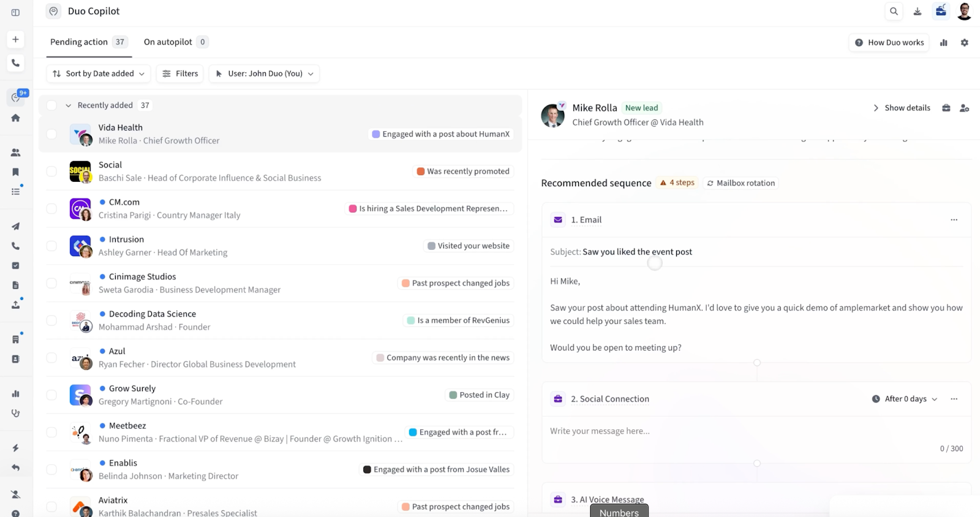
Task: Check the Cinimage Studios row checkbox
Action: click(51, 283)
